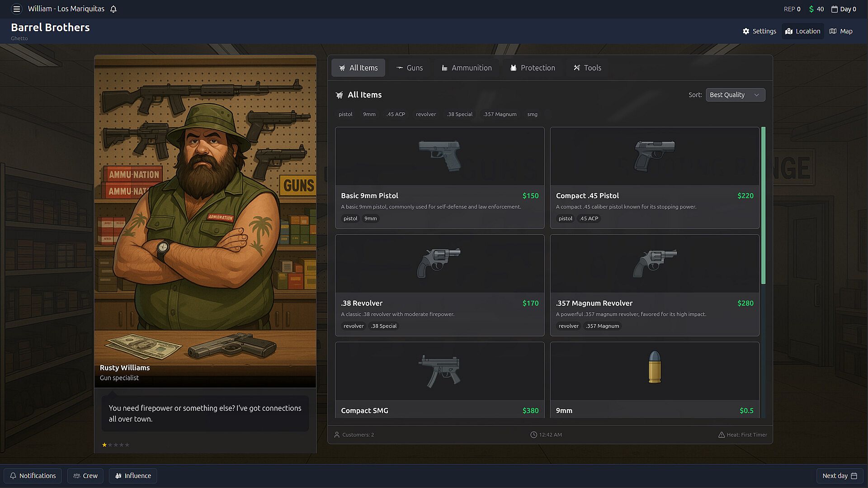Click the REP 0 reputation counter
Viewport: 868px width, 488px height.
(792, 9)
